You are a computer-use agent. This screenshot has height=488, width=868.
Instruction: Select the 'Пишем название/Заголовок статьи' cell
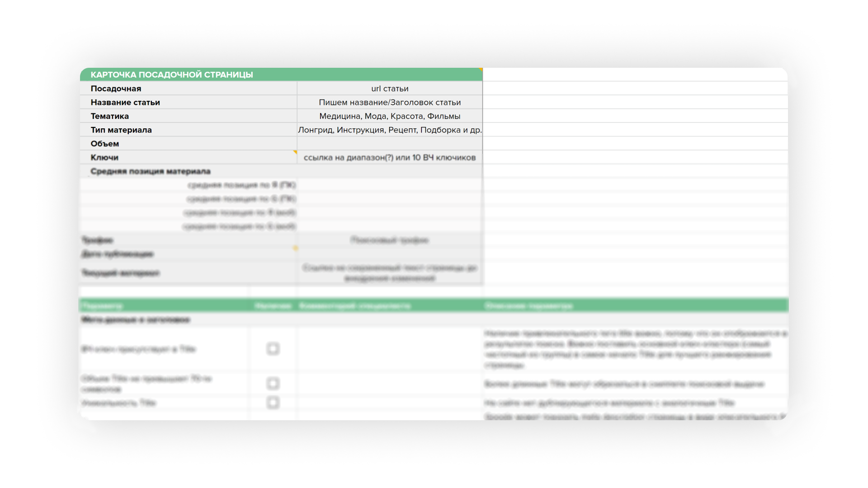tap(390, 103)
